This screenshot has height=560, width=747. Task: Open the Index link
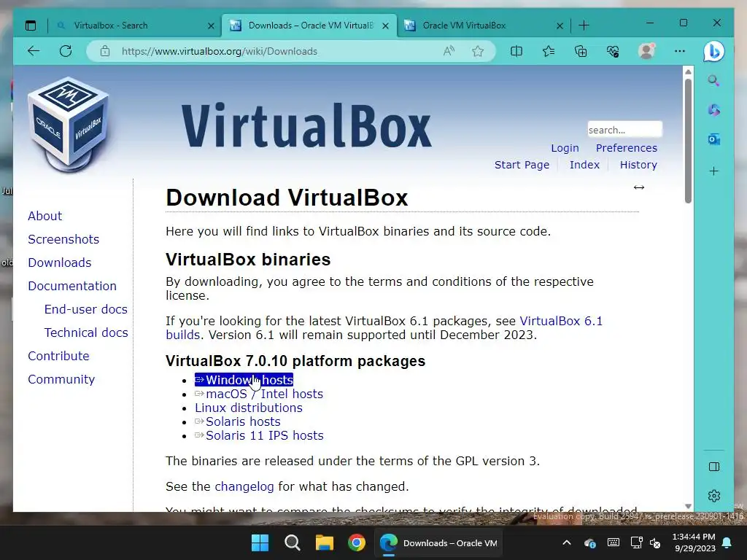(x=584, y=165)
